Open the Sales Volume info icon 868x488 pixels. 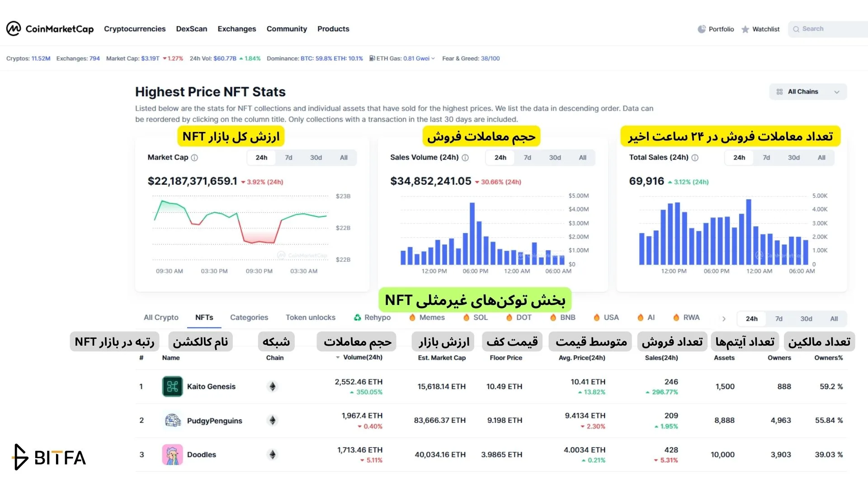[465, 158]
